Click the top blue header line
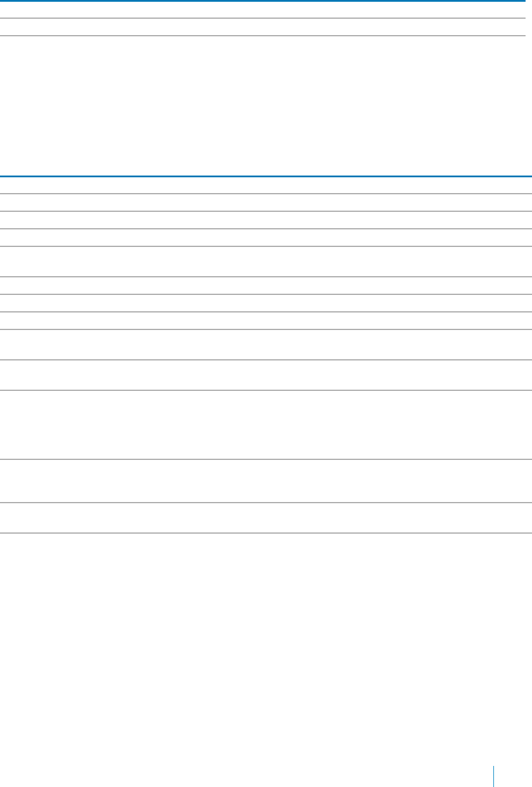532x787 pixels. (262, 1)
